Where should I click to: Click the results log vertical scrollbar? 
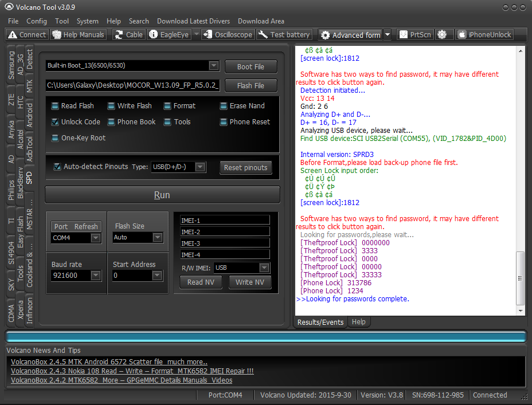pyautogui.click(x=520, y=278)
